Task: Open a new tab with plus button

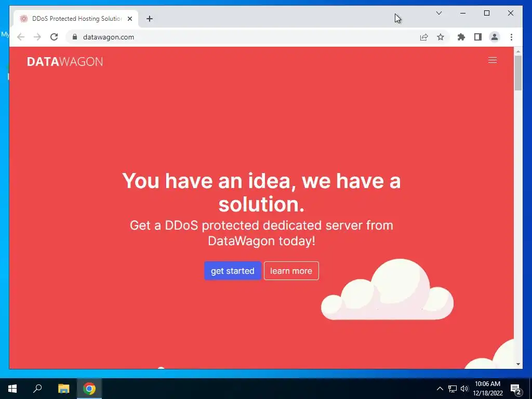Action: [149, 19]
